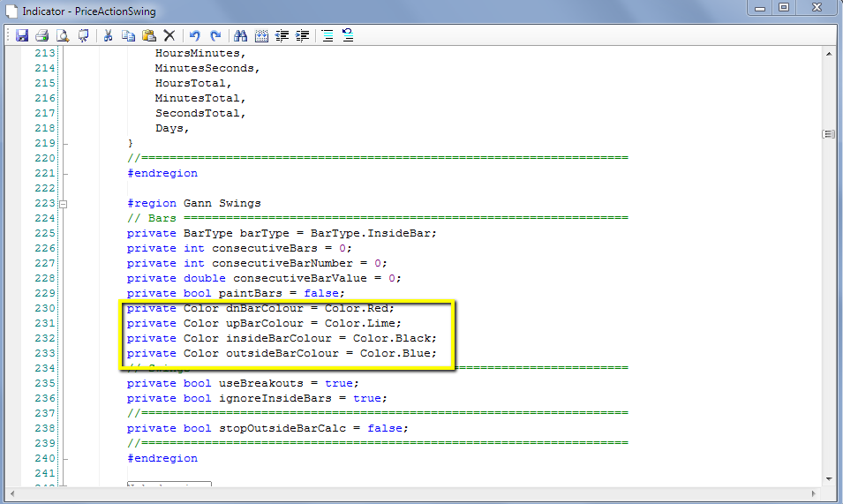
Task: Click the scroll down arrow of vertical scrollbar
Action: (x=829, y=478)
